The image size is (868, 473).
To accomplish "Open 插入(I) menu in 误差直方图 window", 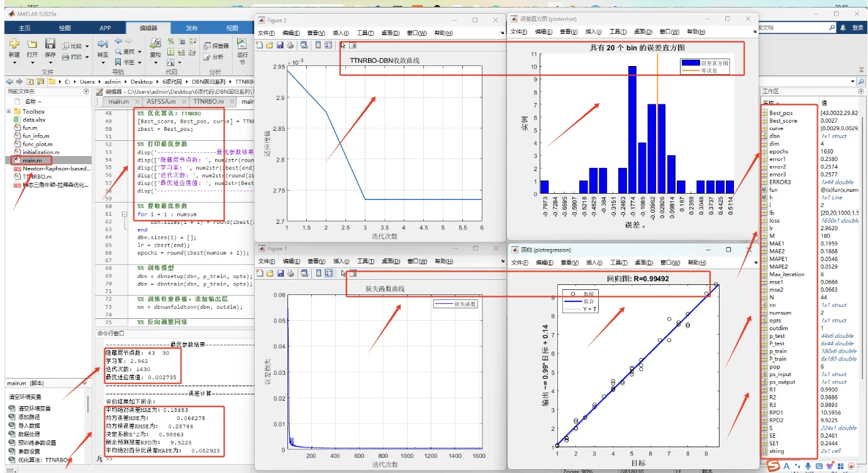I will click(x=593, y=32).
